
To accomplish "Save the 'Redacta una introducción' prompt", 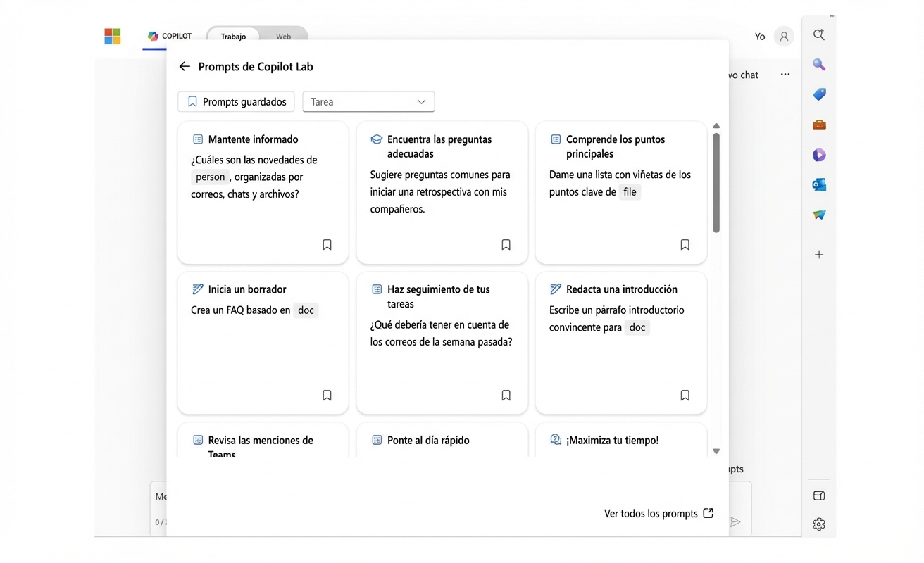I will (x=685, y=395).
